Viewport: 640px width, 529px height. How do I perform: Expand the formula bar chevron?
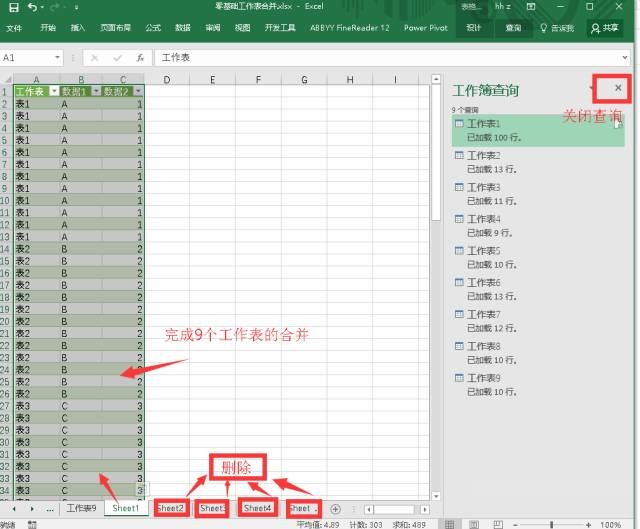[625, 58]
